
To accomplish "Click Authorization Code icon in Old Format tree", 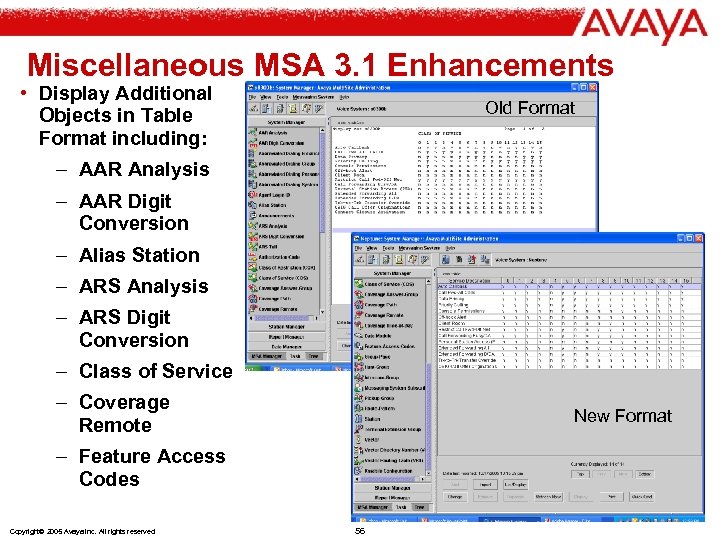I will (x=253, y=257).
